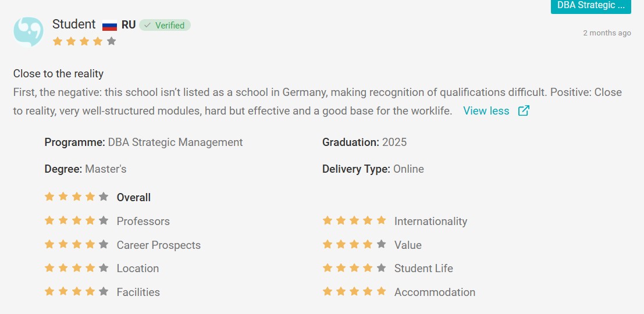Open the DBA Strategic programme tag
Image resolution: width=644 pixels, height=314 pixels.
[x=590, y=6]
